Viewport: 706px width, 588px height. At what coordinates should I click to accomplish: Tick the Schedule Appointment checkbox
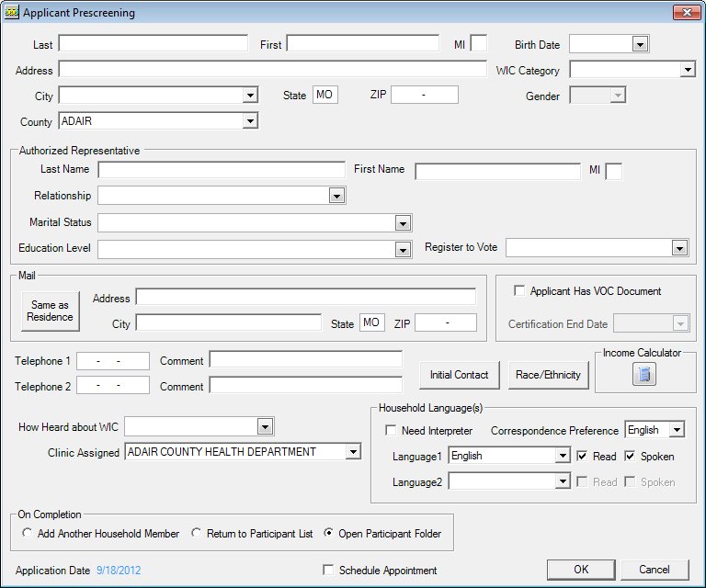328,570
